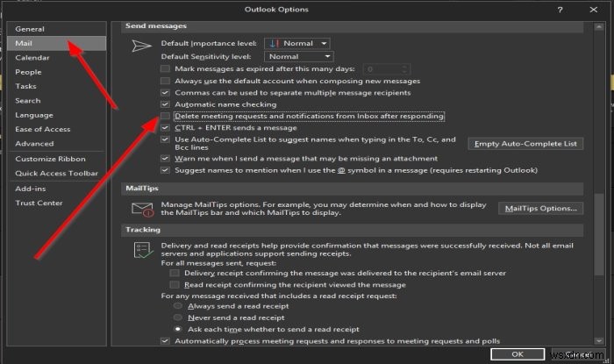
Task: Open the Advanced options category
Action: (x=56, y=144)
